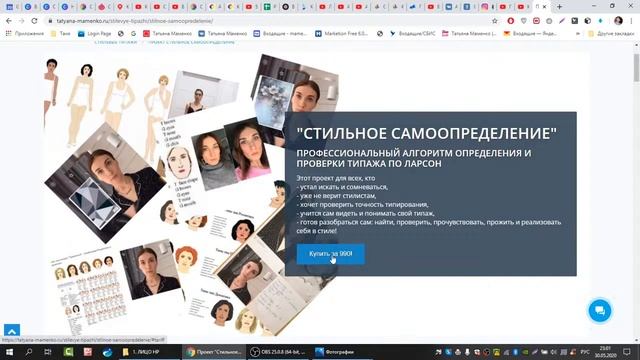Switch to the green spreadsheet browser tab
Image resolution: width=640 pixels, height=360 pixels.
coord(267,7)
